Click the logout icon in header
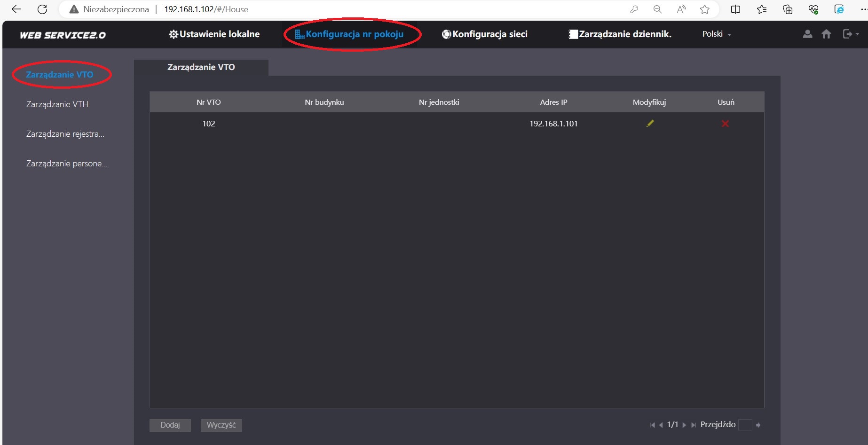This screenshot has height=445, width=868. [847, 34]
